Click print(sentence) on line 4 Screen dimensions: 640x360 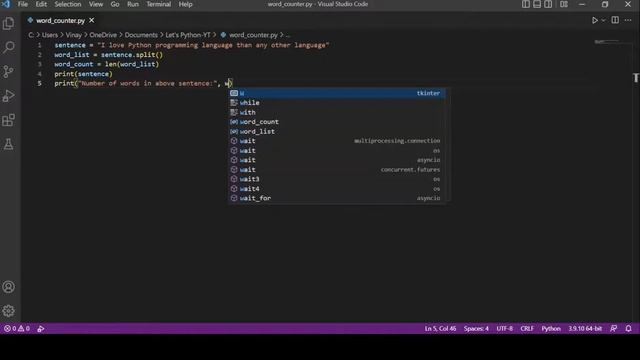point(83,74)
